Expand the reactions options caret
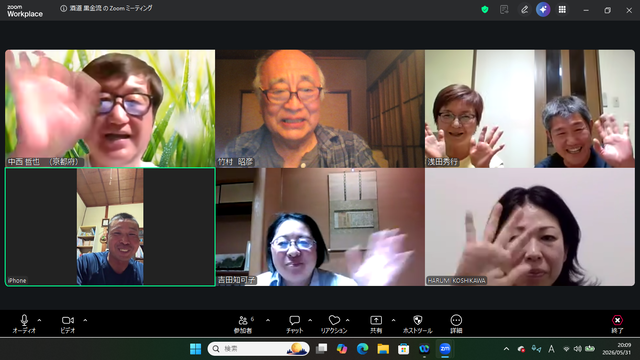This screenshot has width=640, height=360. tap(348, 320)
